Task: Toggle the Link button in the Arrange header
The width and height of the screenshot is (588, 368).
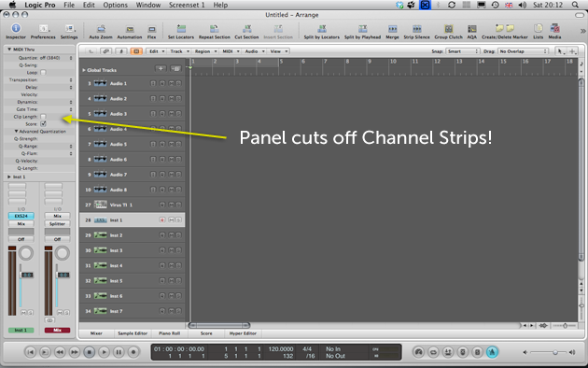Action: pos(106,51)
